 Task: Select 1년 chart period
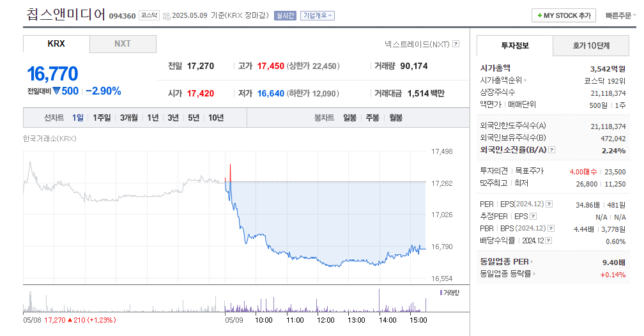[x=153, y=118]
